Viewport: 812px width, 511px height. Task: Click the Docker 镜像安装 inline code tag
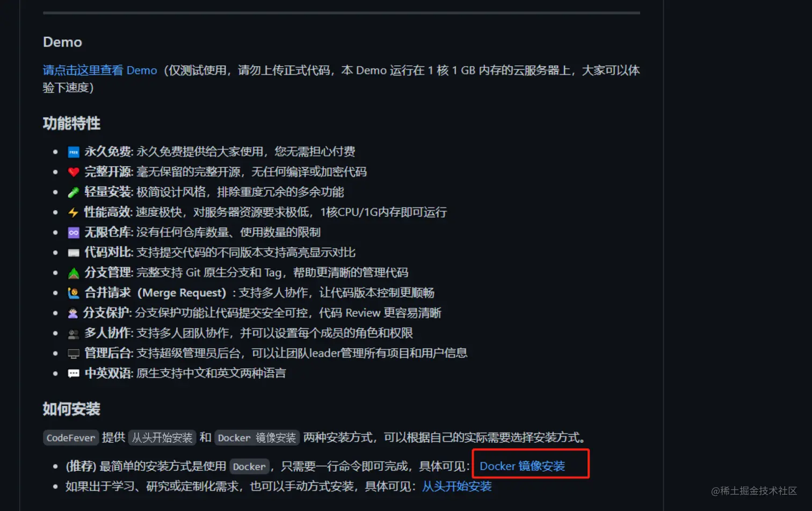coord(257,437)
